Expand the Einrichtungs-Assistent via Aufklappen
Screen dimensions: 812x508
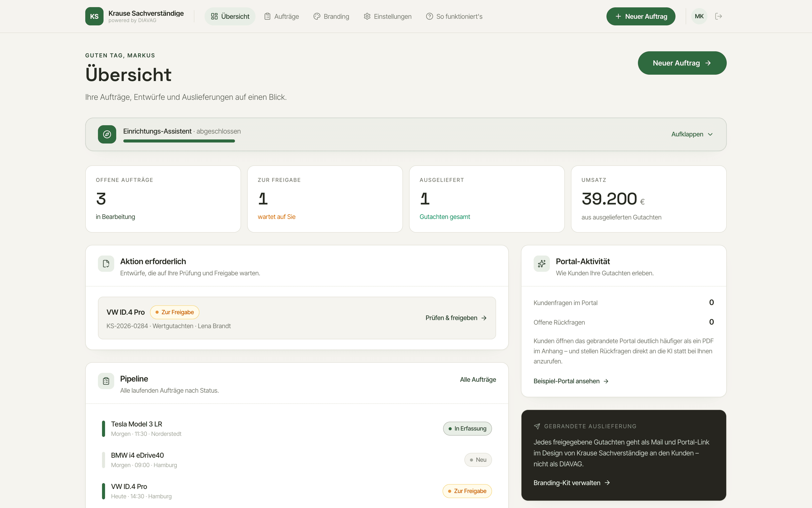[x=692, y=134]
